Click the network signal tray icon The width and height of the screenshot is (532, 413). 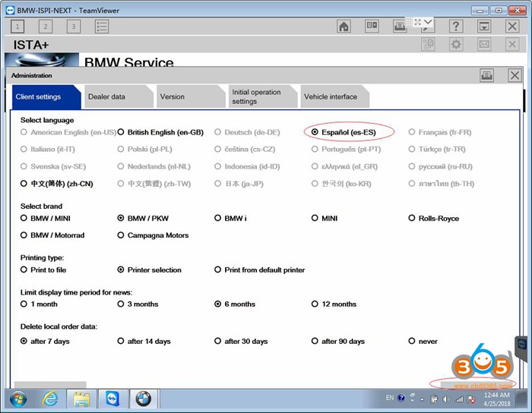pos(459,399)
